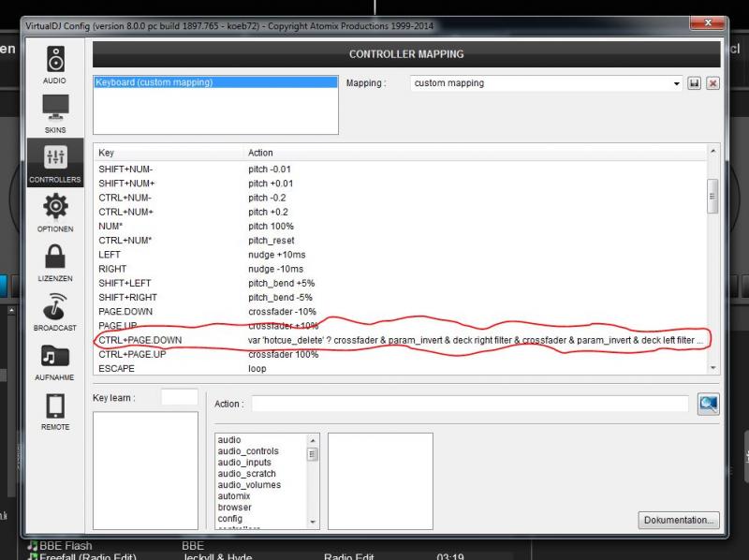Select the NUM* pitch 100% row
This screenshot has height=560, width=749.
pyautogui.click(x=401, y=227)
